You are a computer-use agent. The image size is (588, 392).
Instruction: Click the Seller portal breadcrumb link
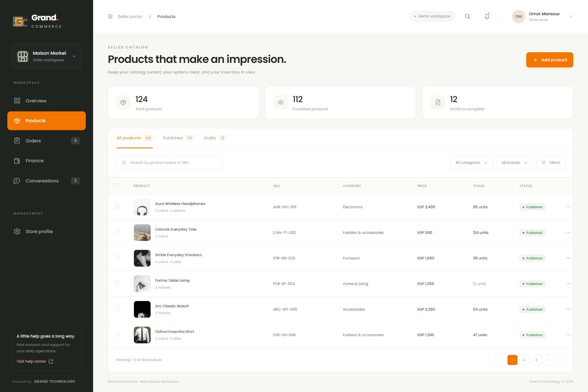click(130, 17)
